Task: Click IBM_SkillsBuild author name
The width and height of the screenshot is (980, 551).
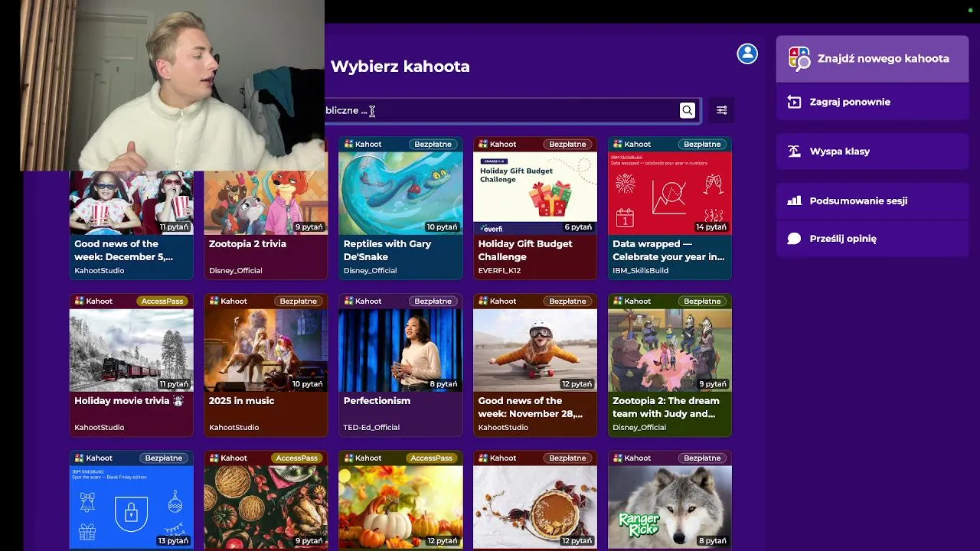Action: [x=641, y=270]
